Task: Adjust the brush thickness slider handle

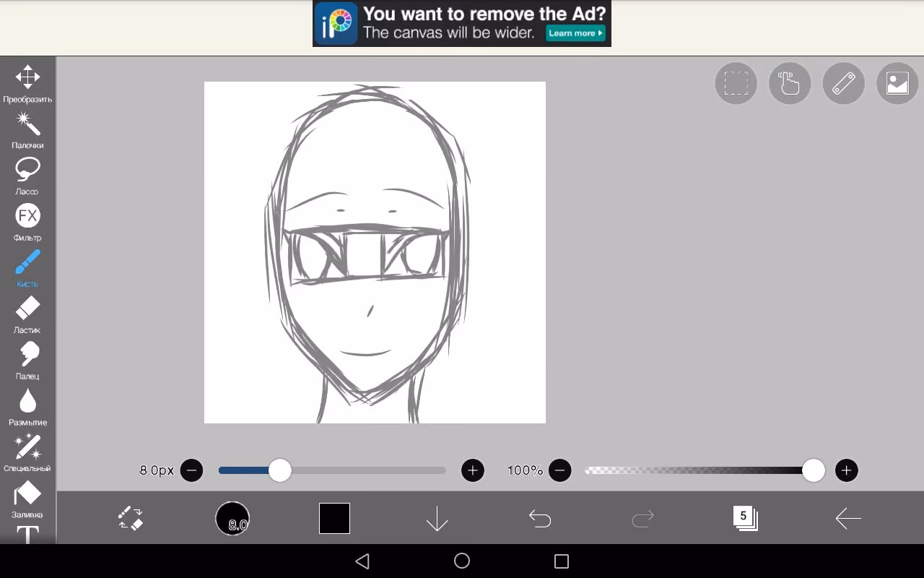Action: tap(280, 470)
